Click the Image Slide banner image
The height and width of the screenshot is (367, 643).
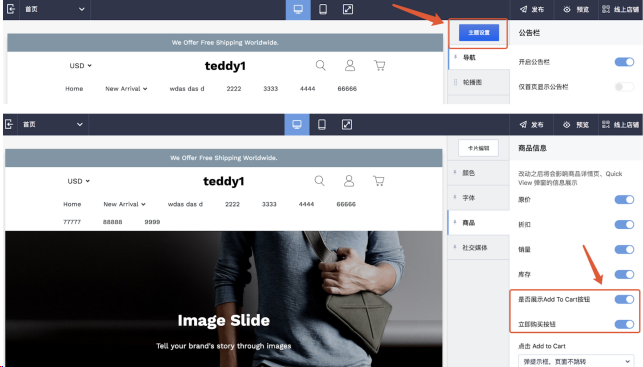tap(223, 299)
